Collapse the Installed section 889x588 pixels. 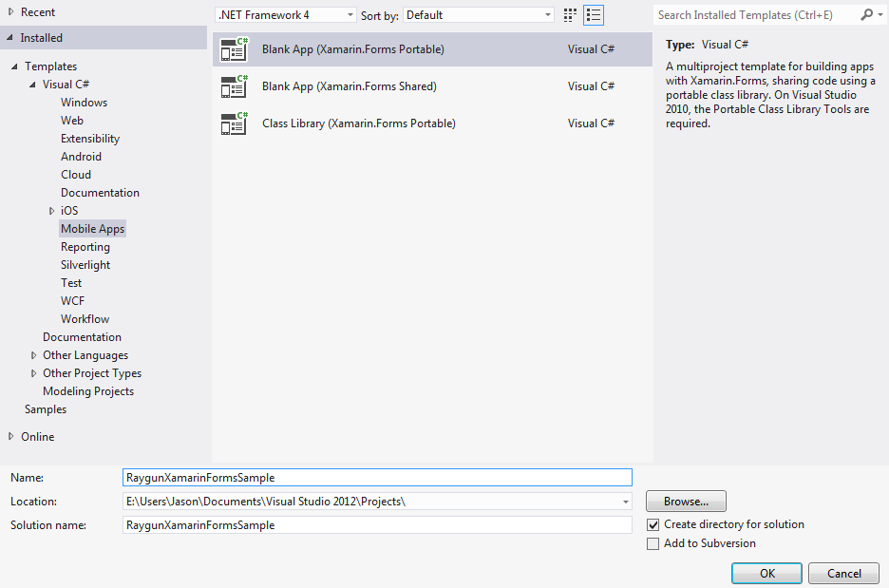9,37
